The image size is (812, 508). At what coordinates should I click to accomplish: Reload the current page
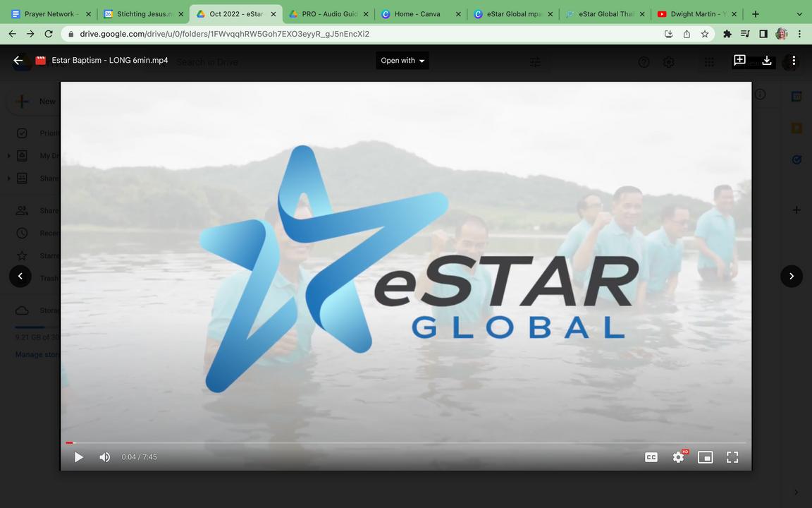tap(49, 34)
